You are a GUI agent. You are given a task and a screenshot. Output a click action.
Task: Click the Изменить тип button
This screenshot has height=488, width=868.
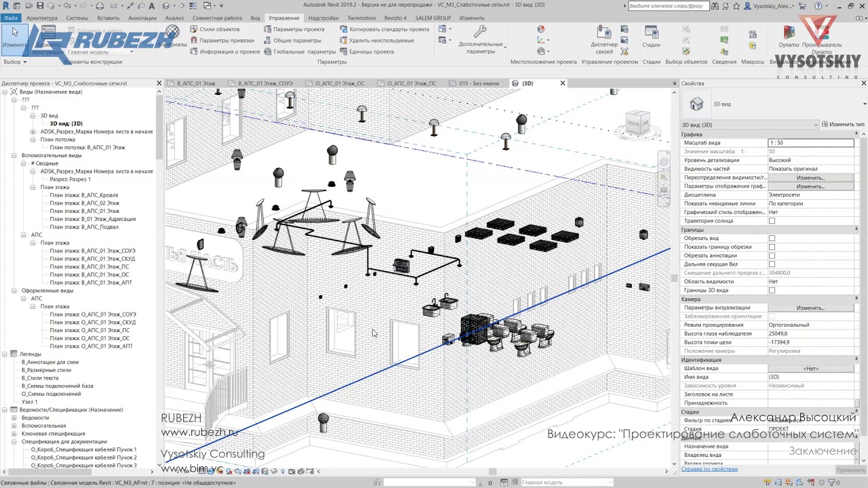pyautogui.click(x=843, y=125)
